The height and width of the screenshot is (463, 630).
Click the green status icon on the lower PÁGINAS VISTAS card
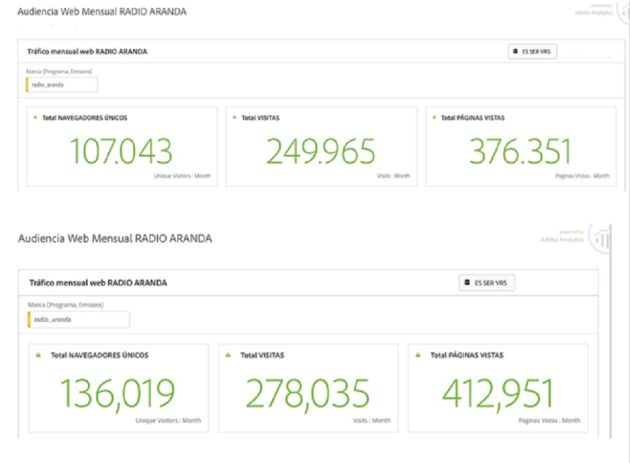(x=418, y=355)
